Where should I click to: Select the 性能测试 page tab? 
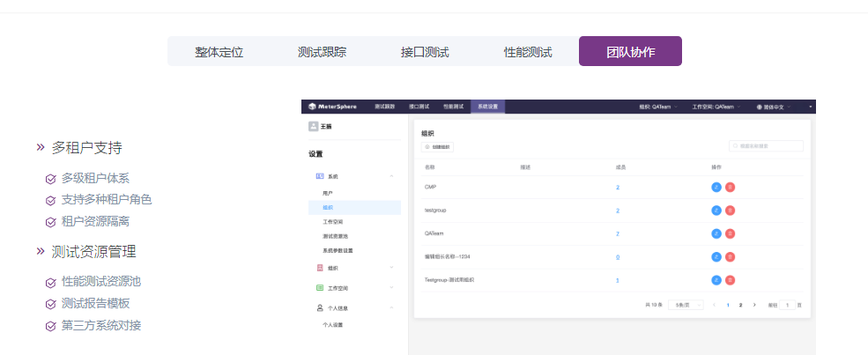pos(528,51)
